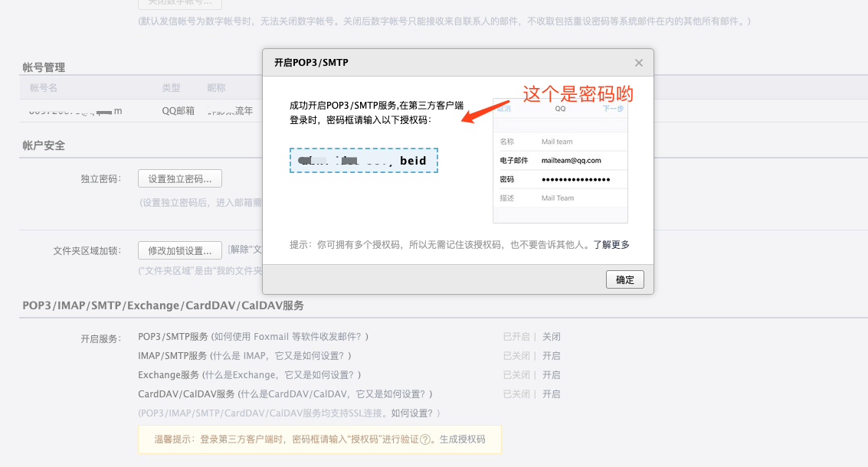
Task: Click POP3/IMAP/SMTP/Exchange/CardDAV/CalDAV服务 heading
Action: 162,305
